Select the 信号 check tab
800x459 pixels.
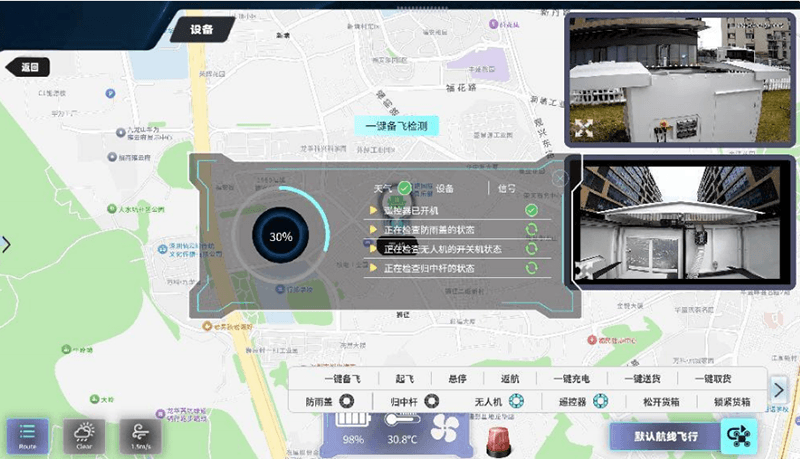[506, 189]
